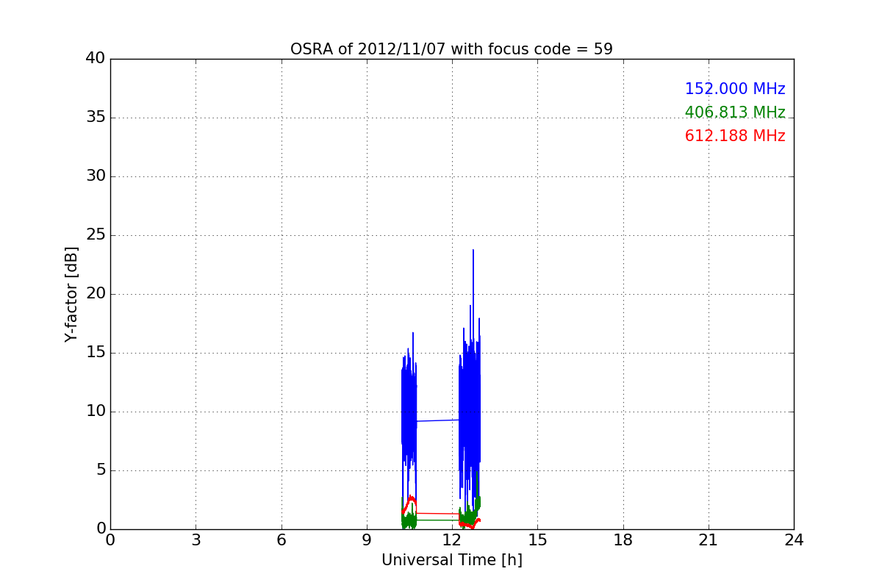Select the '406.813 MHz' legend label
Screen dimensions: 882x588
(x=735, y=112)
